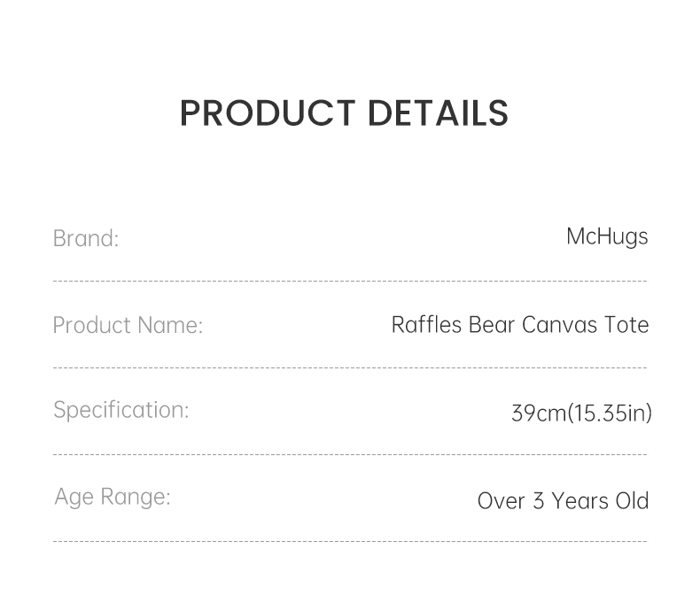Select the Brand: label
Image resolution: width=700 pixels, height=603 pixels.
point(85,238)
